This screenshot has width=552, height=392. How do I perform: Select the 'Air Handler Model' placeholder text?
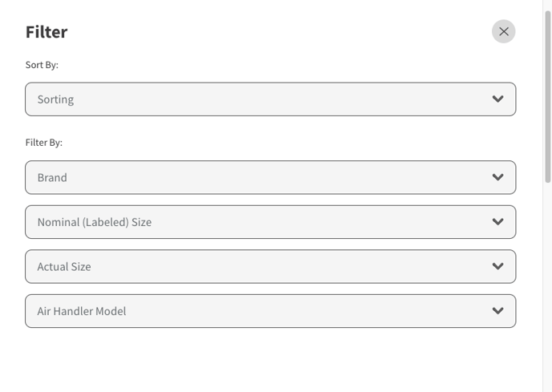pos(82,311)
